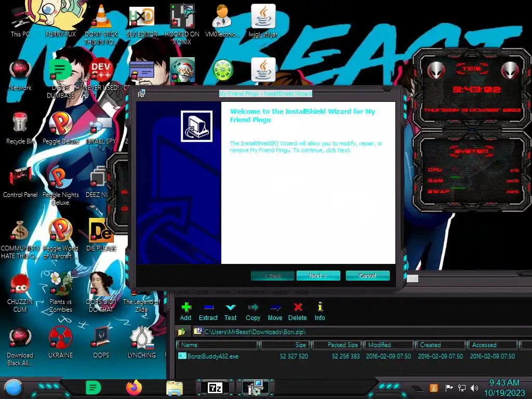Click the Download Black Ali... desktop icon

click(20, 347)
